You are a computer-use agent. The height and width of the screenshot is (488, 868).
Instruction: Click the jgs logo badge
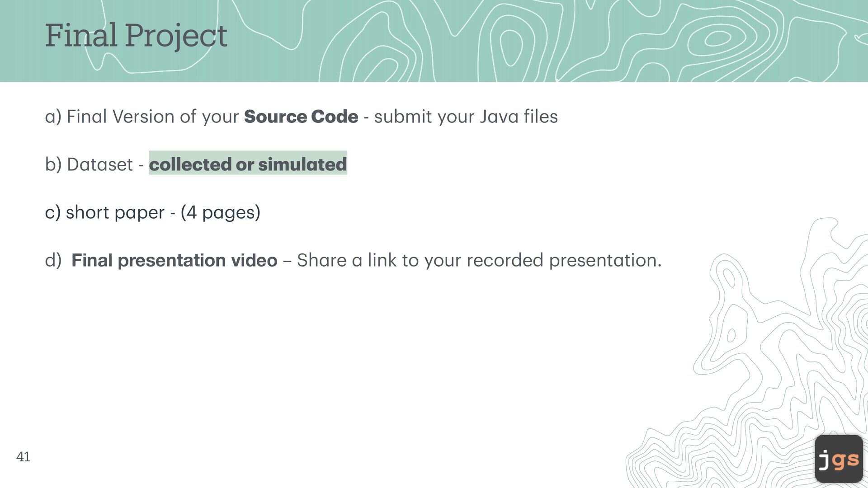pyautogui.click(x=839, y=459)
